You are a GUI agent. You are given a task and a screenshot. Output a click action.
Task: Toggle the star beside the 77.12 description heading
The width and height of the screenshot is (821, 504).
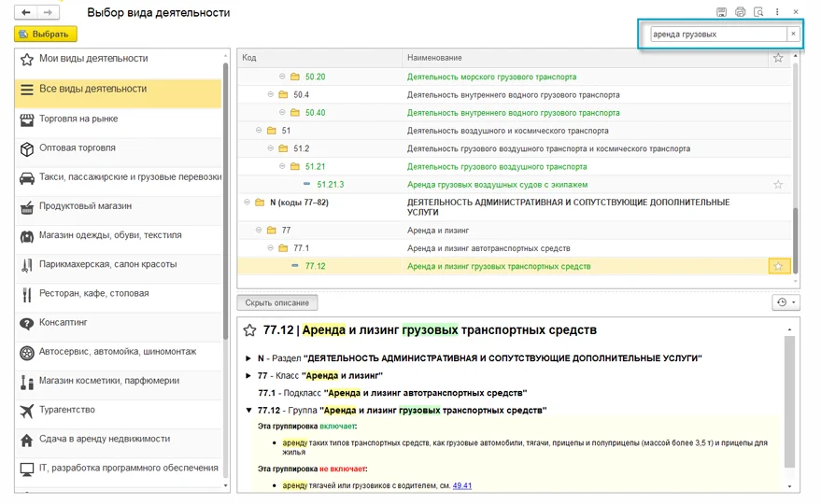[x=249, y=330]
